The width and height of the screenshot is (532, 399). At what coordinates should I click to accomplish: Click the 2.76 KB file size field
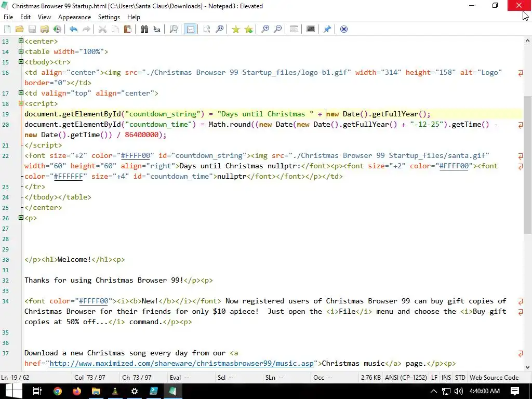pos(370,378)
